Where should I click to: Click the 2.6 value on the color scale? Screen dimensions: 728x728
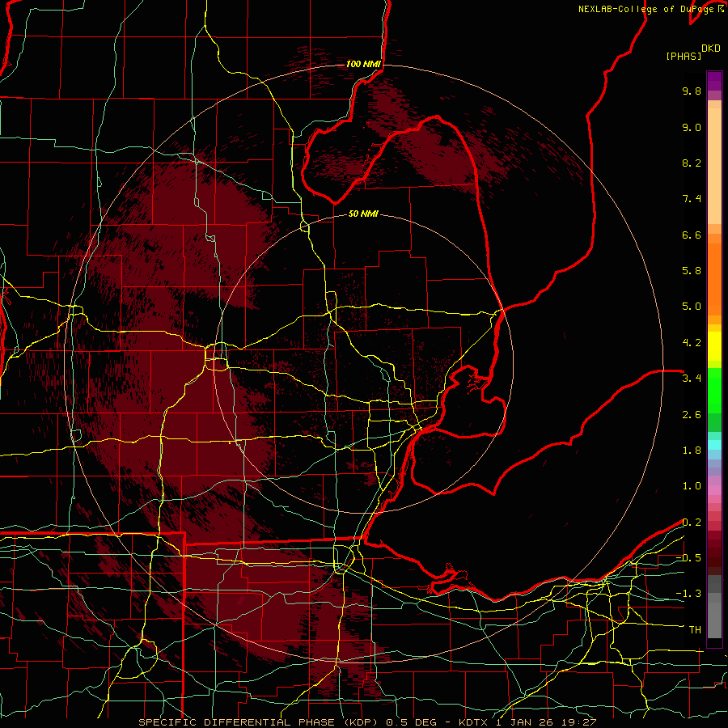point(692,415)
